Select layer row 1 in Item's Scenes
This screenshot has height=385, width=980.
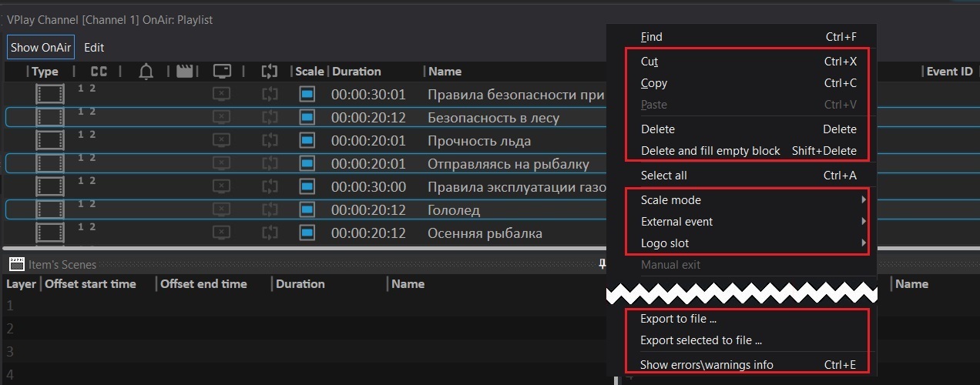[x=308, y=306]
